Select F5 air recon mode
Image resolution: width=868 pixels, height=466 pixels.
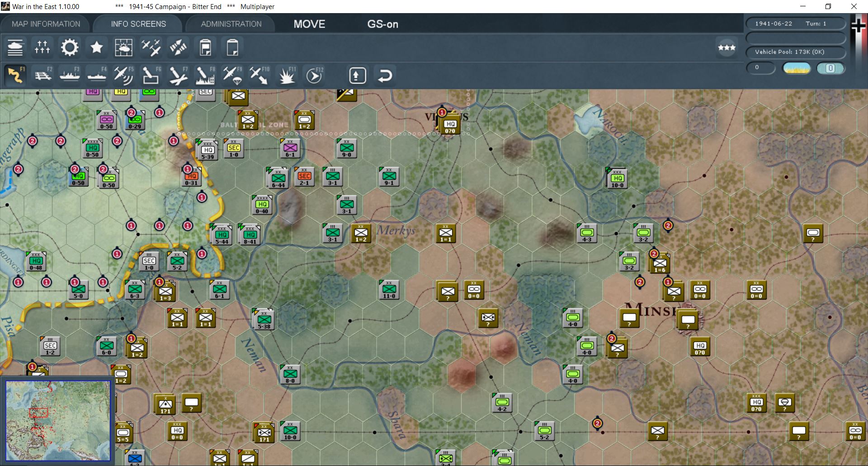[x=123, y=75]
